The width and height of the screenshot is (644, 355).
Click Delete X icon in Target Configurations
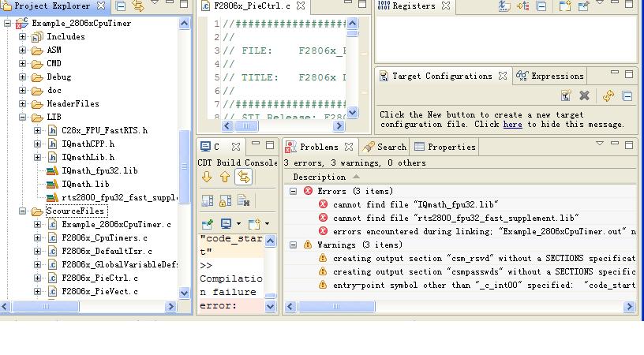584,96
